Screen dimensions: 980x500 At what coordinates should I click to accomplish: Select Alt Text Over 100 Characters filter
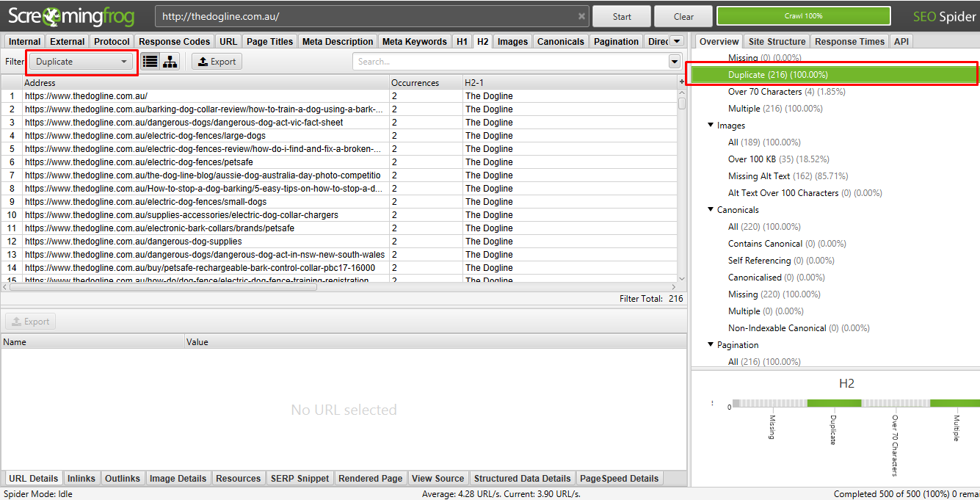click(805, 193)
